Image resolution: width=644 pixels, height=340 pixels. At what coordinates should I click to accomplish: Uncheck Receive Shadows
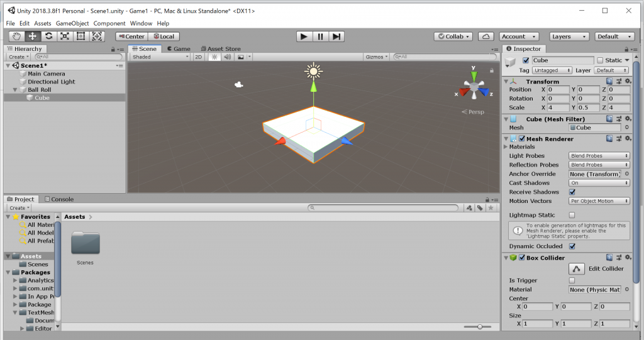(572, 192)
